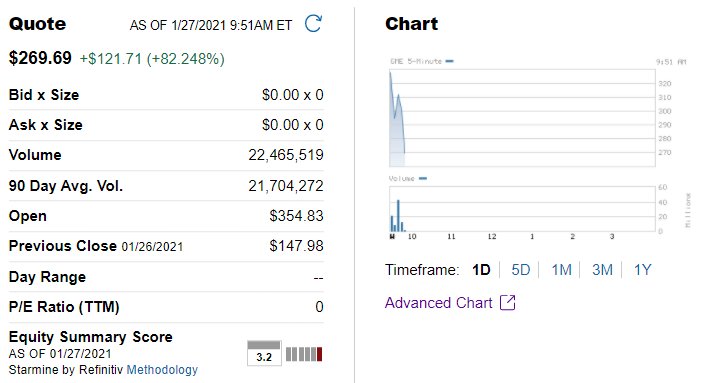Switch chart timeframe to 5D
The height and width of the screenshot is (383, 704).
point(520,270)
